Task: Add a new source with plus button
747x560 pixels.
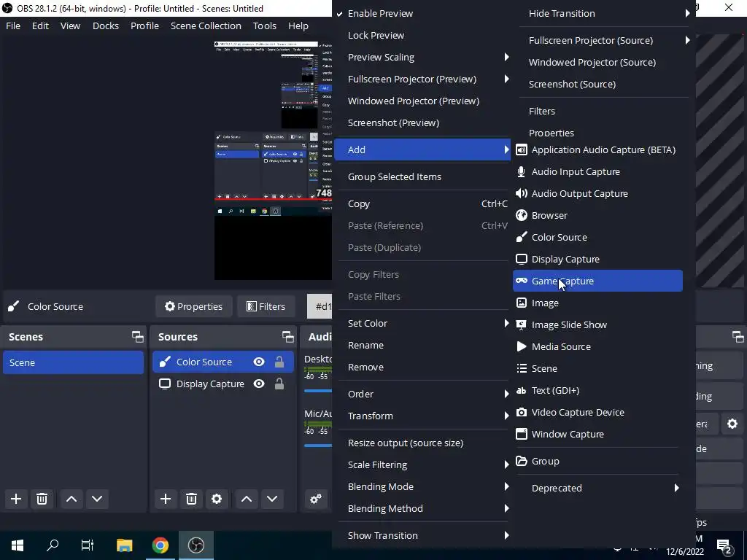Action: (166, 499)
